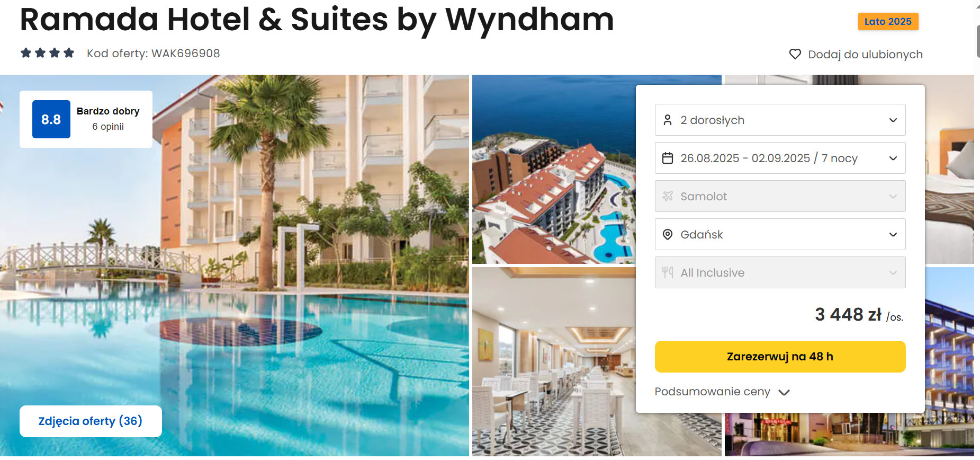Open the 6 opinii reviews link
Image resolution: width=980 pixels, height=460 pixels.
108,127
